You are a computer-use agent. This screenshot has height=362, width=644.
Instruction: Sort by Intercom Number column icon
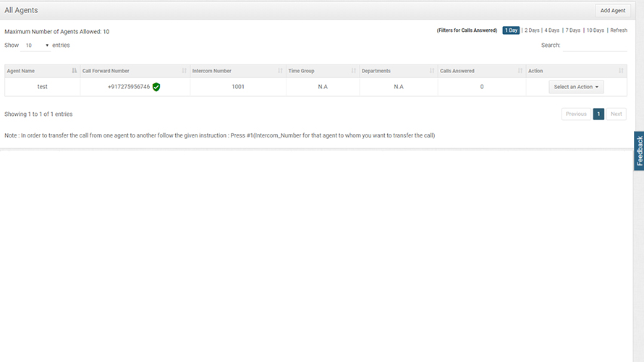280,71
